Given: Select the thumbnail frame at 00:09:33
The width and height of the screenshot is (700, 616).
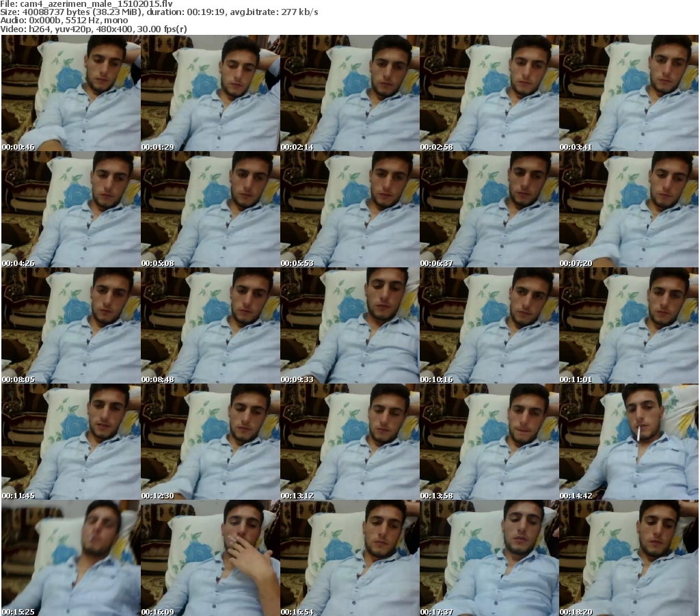Looking at the screenshot, I should pos(350,325).
